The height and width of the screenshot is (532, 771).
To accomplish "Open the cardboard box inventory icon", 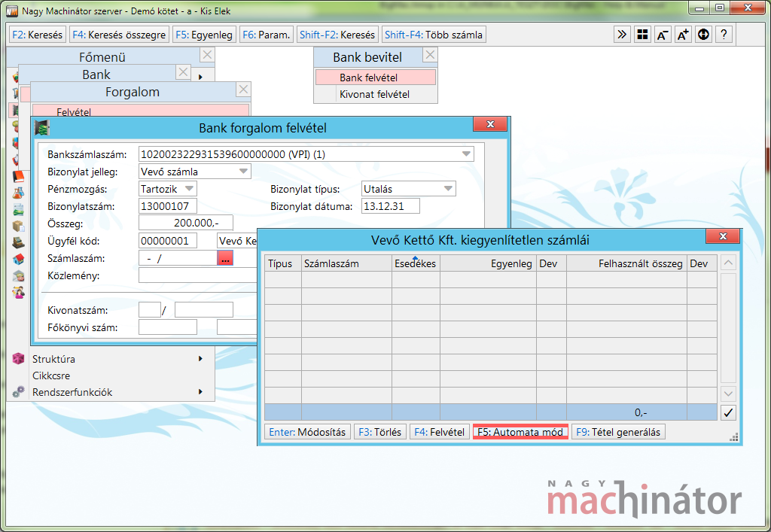I will pyautogui.click(x=18, y=226).
